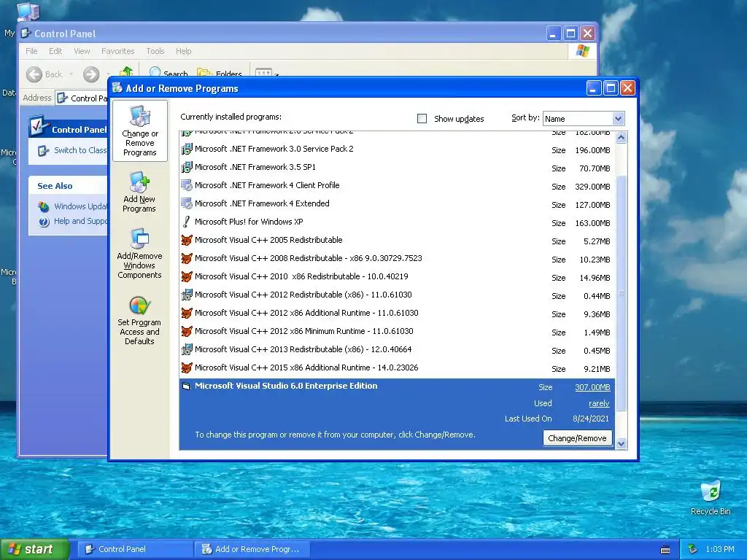Click Switch to Classic View link
Viewport: 747px width, 560px height.
(80, 150)
